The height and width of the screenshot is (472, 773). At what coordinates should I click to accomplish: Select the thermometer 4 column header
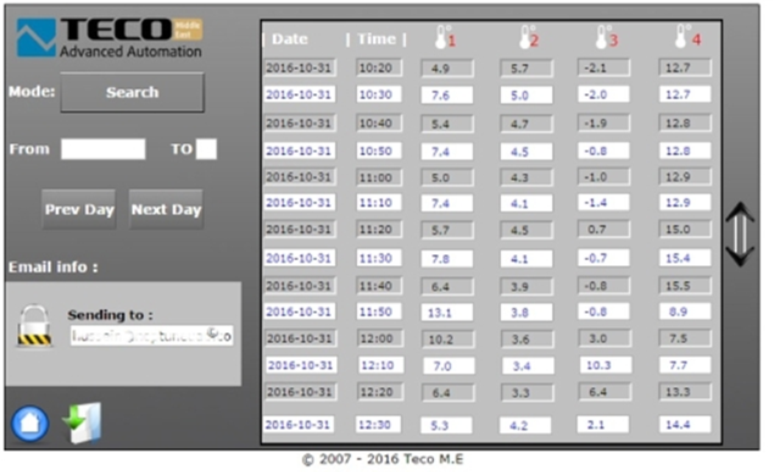pyautogui.click(x=688, y=38)
